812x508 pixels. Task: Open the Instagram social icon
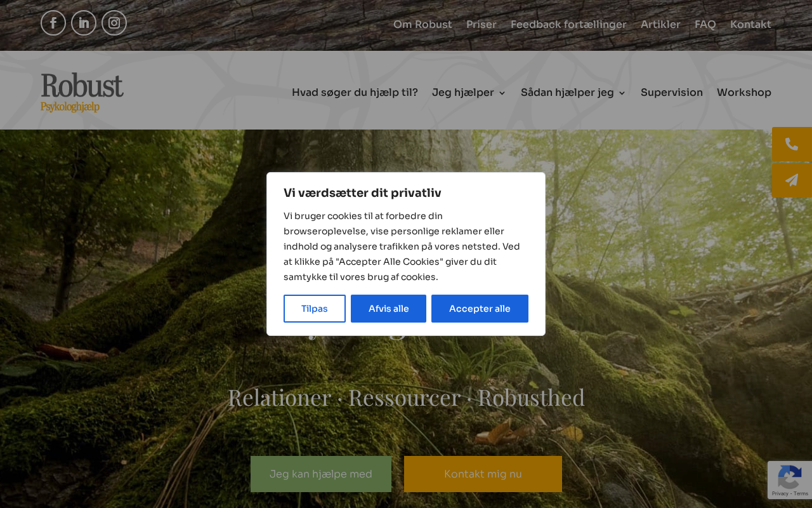[x=114, y=23]
